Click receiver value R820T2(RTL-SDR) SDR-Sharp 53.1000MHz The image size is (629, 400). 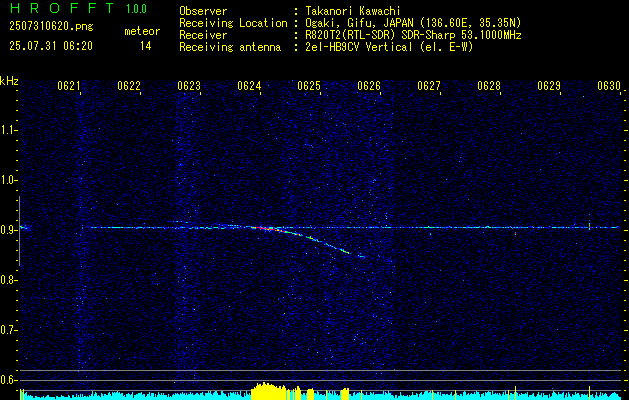point(412,35)
